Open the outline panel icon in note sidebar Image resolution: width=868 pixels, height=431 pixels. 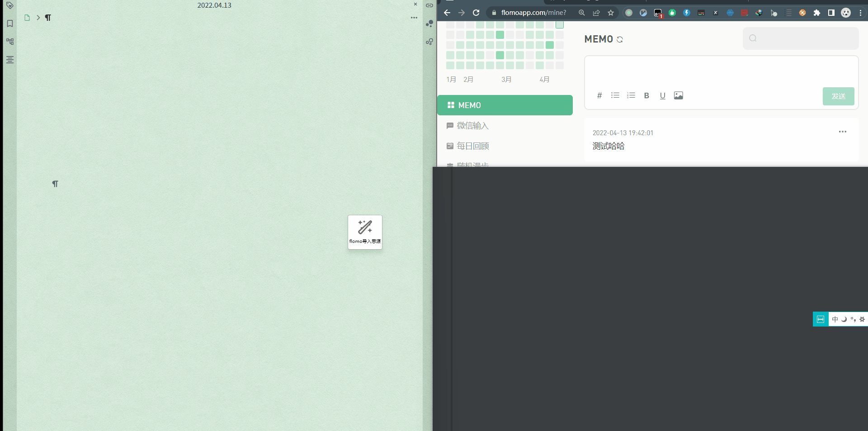[x=10, y=60]
